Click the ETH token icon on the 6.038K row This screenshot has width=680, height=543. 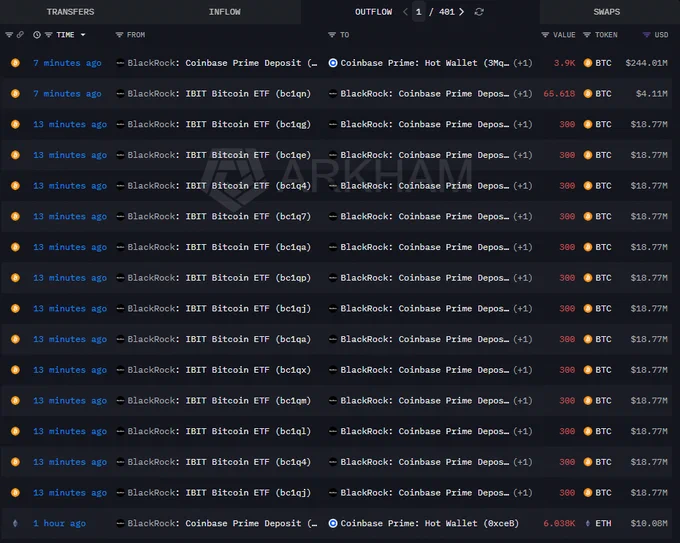click(x=588, y=523)
